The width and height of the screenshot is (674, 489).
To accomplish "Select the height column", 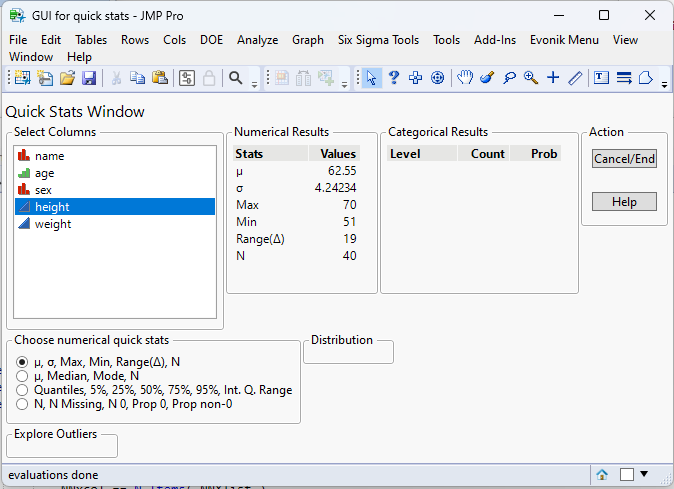I will pyautogui.click(x=115, y=207).
